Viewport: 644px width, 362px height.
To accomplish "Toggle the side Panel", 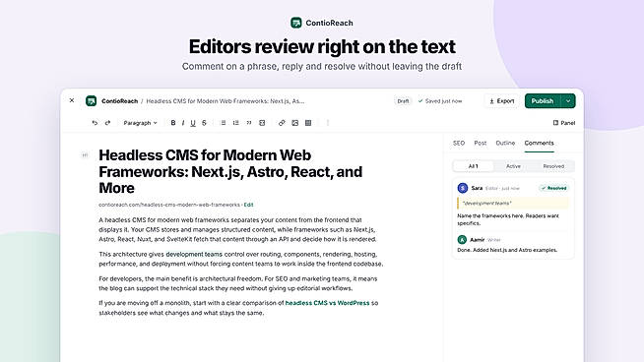I will click(x=564, y=123).
